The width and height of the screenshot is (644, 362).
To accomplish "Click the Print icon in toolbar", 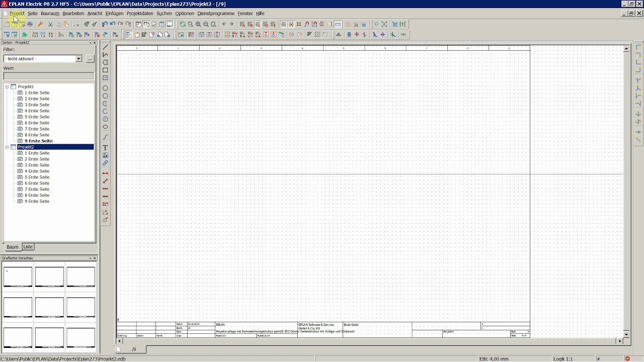I will pos(30,24).
